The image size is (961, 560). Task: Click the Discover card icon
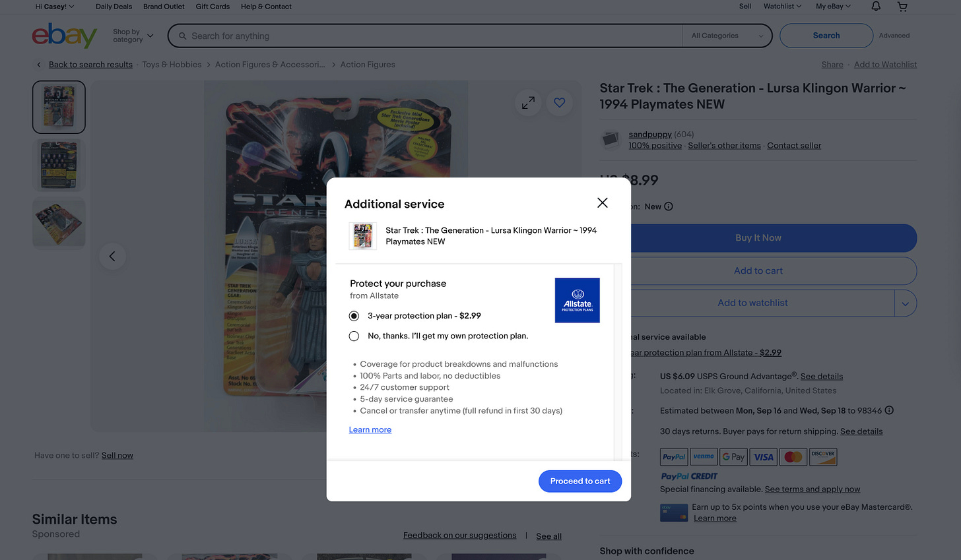(x=823, y=457)
